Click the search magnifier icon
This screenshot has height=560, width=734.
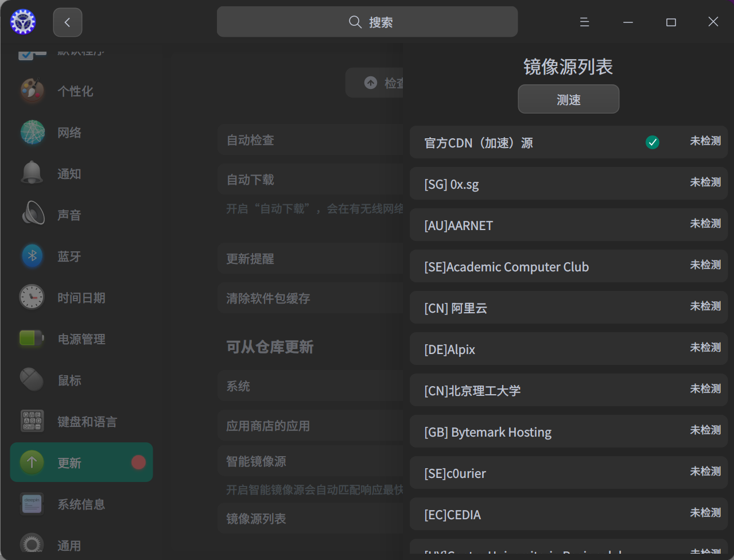pyautogui.click(x=355, y=22)
